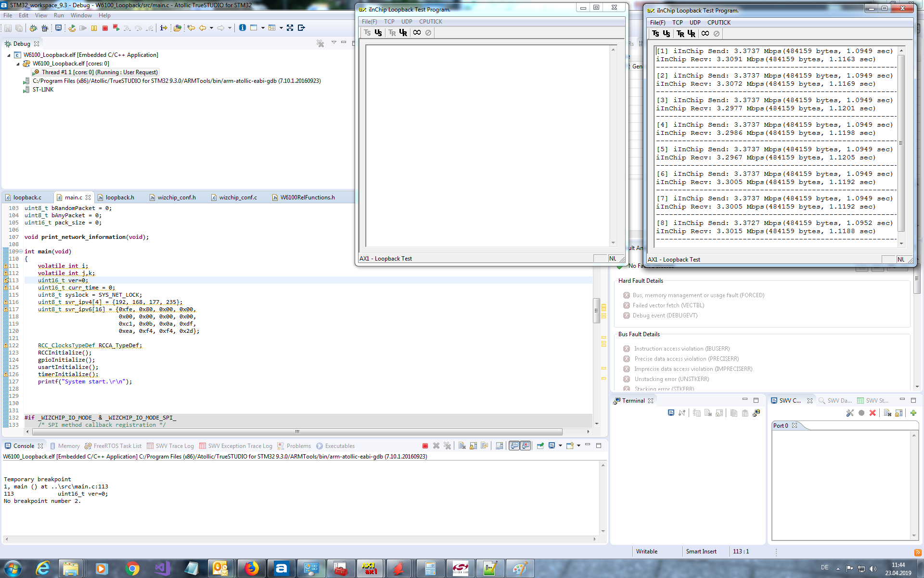Open FreeRTOS Task List tab
The image size is (924, 578).
tap(113, 446)
